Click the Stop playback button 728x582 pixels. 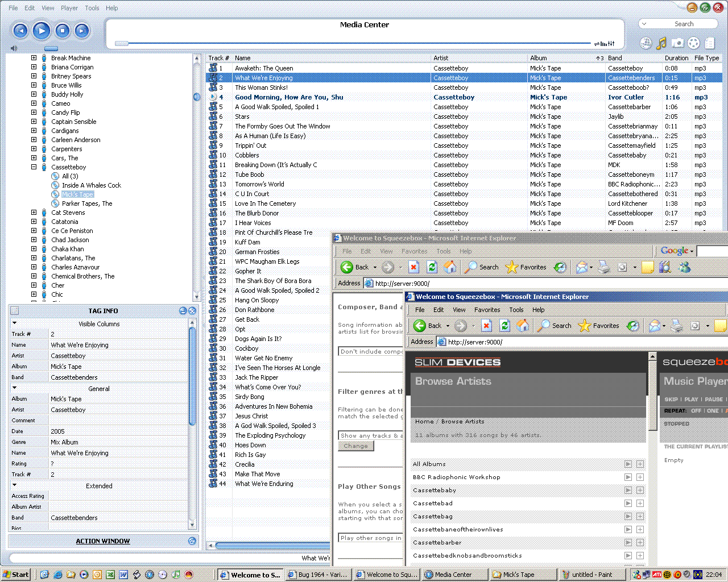63,31
